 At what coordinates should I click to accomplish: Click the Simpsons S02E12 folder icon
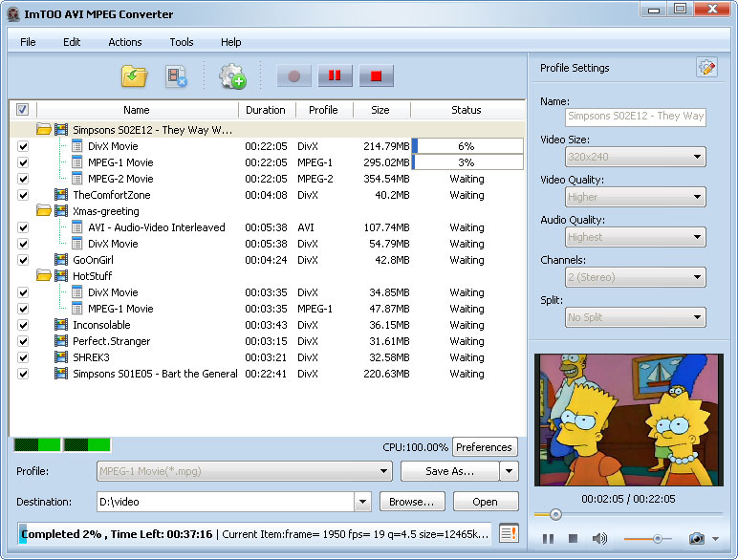pos(44,129)
